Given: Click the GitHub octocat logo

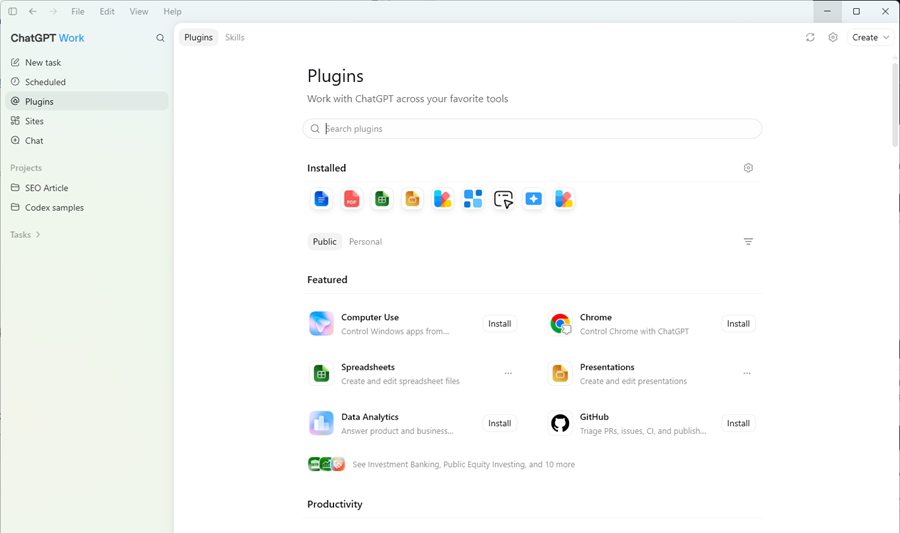Looking at the screenshot, I should (560, 423).
